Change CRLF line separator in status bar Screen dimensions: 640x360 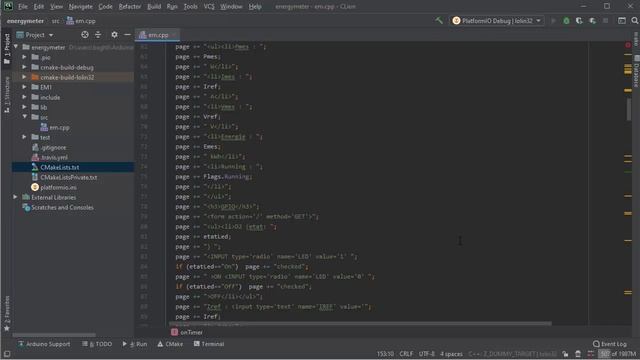(406, 354)
